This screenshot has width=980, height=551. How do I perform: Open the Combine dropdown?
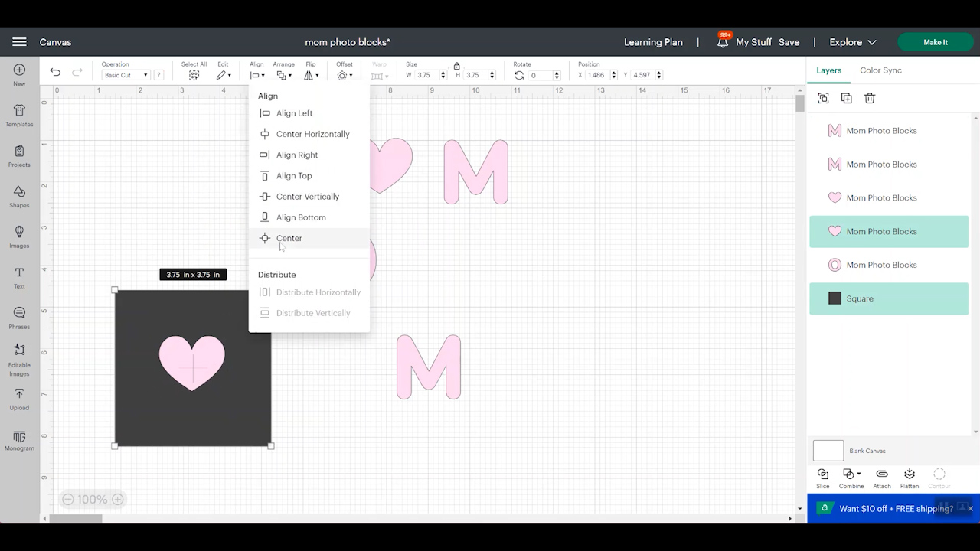851,478
